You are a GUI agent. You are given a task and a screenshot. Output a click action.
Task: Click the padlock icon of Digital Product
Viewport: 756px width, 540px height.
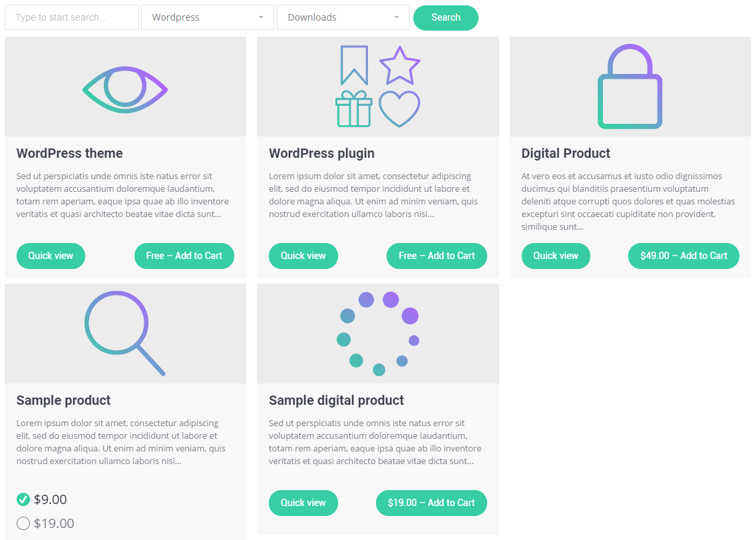point(630,87)
